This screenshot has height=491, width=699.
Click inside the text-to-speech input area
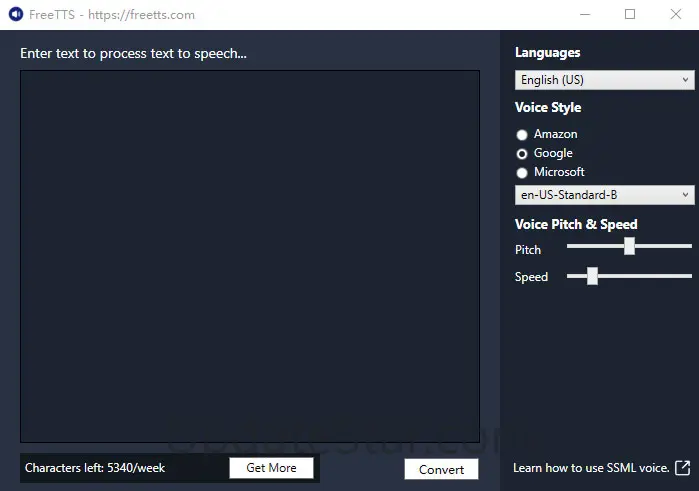250,256
